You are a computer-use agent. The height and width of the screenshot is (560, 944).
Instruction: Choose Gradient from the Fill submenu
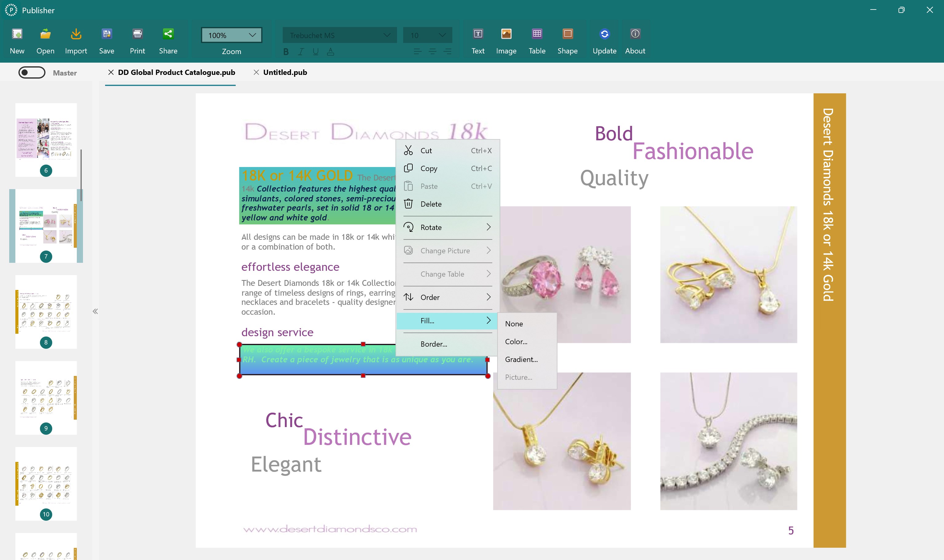click(521, 359)
